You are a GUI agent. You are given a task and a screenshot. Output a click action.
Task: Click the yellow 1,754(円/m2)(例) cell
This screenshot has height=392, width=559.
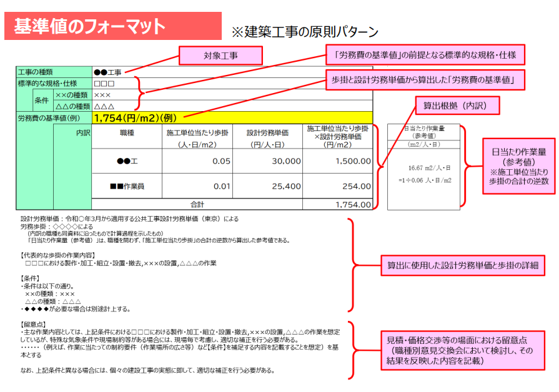pos(231,117)
